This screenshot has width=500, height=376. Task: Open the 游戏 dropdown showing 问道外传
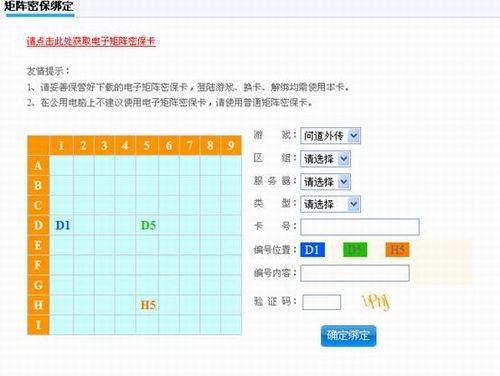tap(330, 136)
